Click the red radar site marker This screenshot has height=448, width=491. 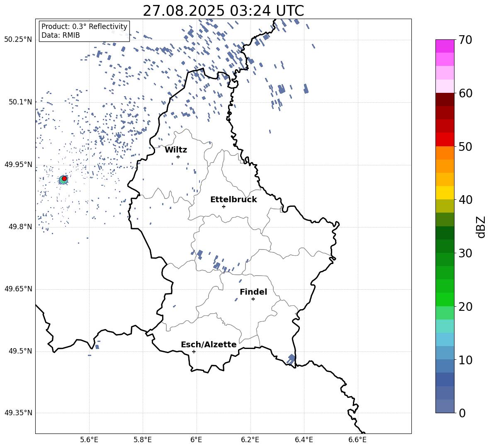tap(64, 178)
